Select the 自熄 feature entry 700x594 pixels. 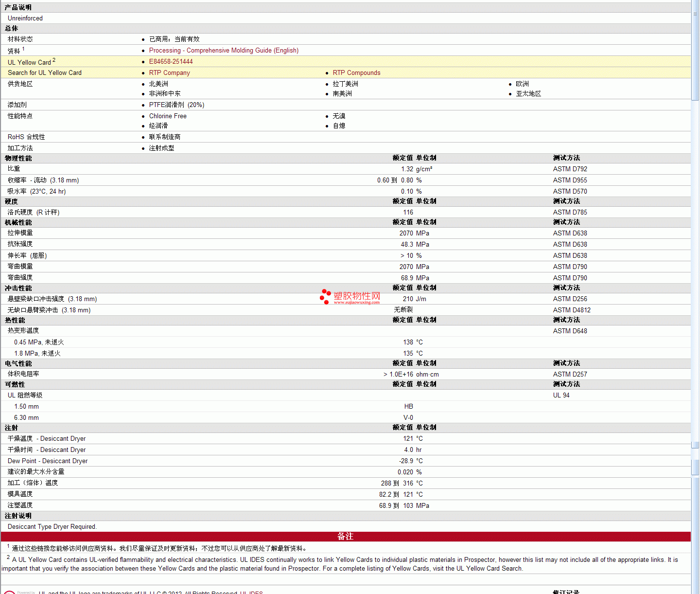tap(339, 126)
